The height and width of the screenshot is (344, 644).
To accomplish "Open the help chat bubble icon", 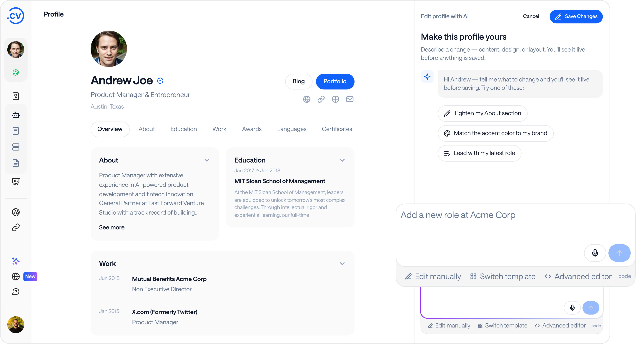I will pos(16,292).
